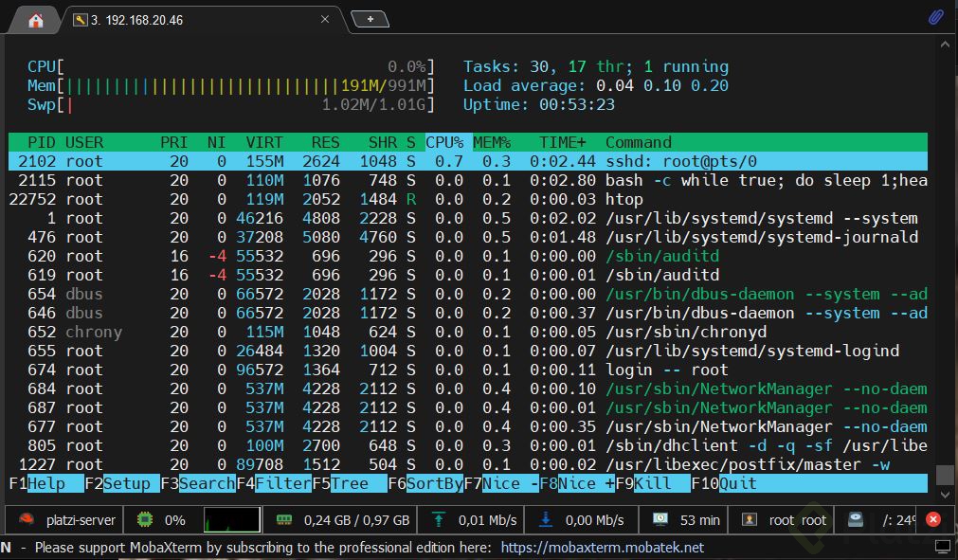This screenshot has width=958, height=560.
Task: Click the scrollbar down arrow
Action: click(945, 494)
